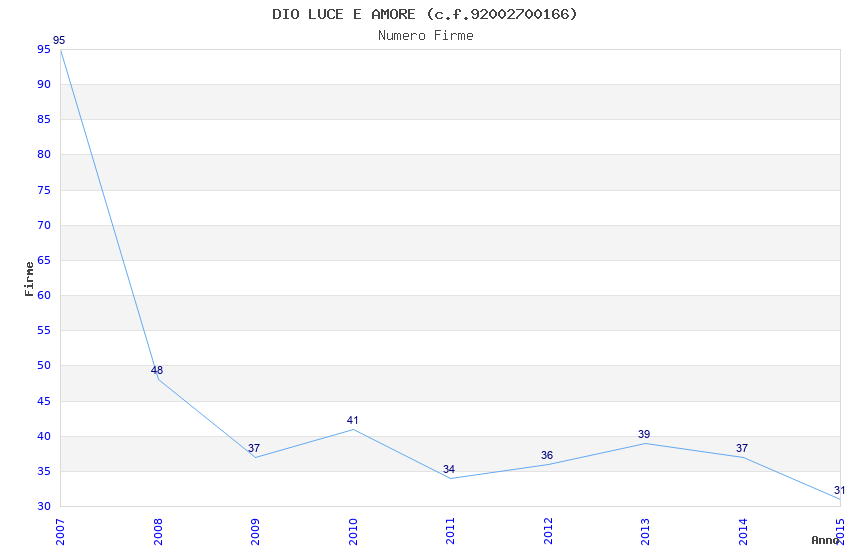This screenshot has width=850, height=550.
Task: Click the x-axis year label 2014
Action: point(743,532)
